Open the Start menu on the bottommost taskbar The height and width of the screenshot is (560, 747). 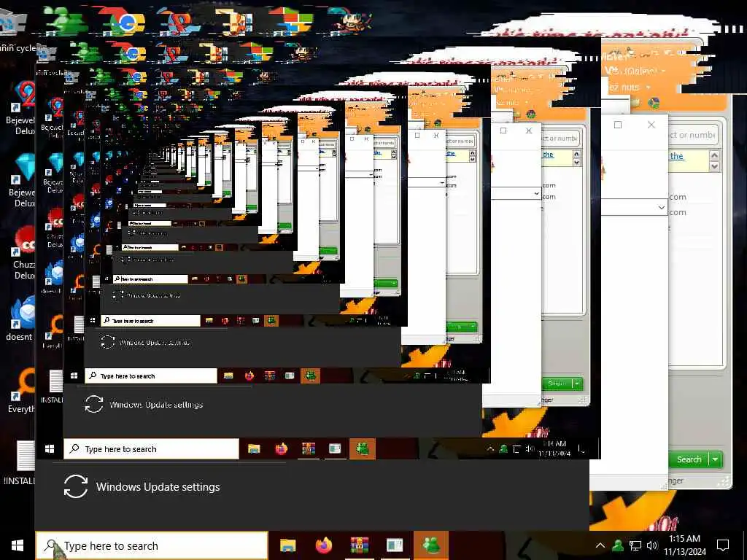click(x=18, y=545)
